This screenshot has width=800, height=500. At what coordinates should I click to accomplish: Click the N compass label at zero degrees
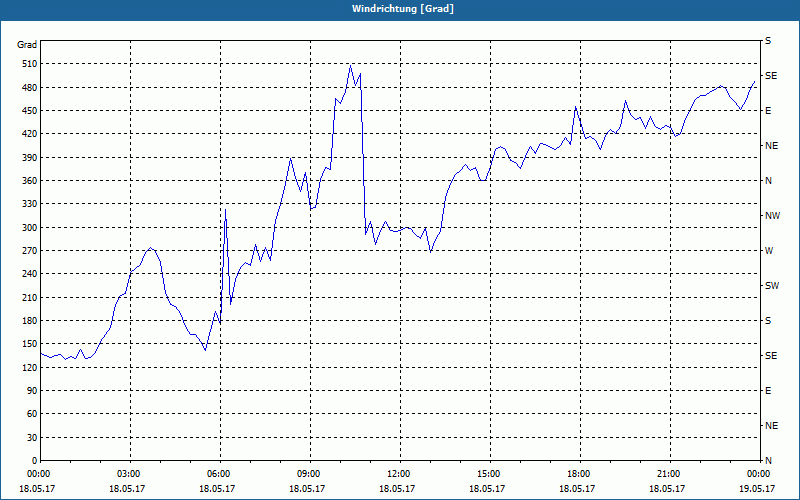click(768, 461)
